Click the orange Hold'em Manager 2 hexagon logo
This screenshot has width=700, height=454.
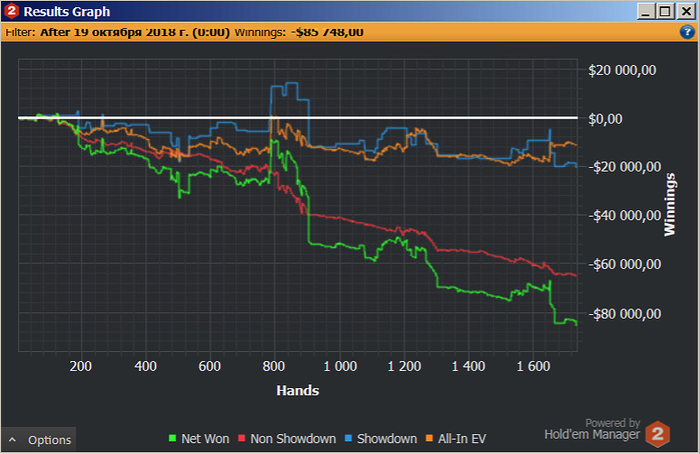[658, 433]
